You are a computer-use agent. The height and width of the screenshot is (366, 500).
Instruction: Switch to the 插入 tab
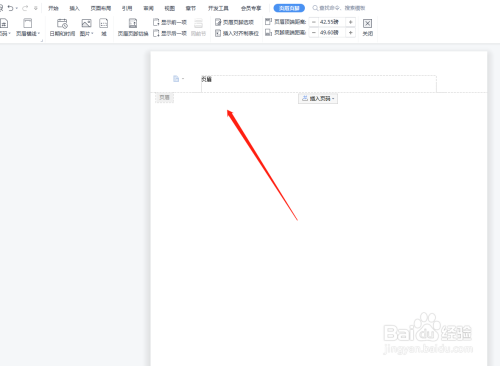pyautogui.click(x=75, y=8)
